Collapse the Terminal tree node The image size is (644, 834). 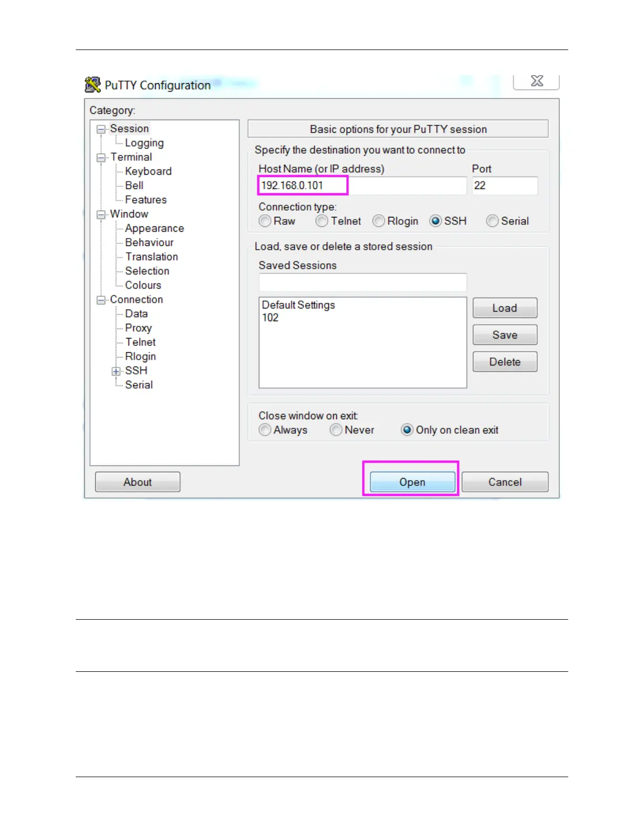(x=101, y=157)
